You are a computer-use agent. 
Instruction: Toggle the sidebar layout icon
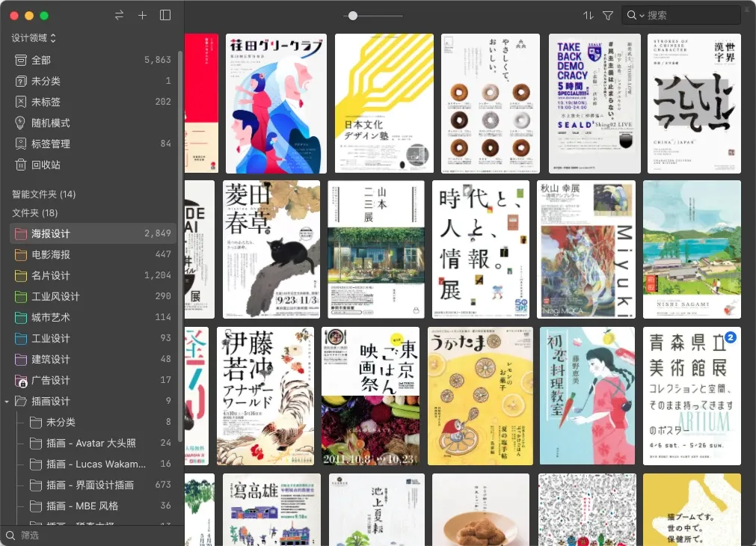tap(165, 16)
